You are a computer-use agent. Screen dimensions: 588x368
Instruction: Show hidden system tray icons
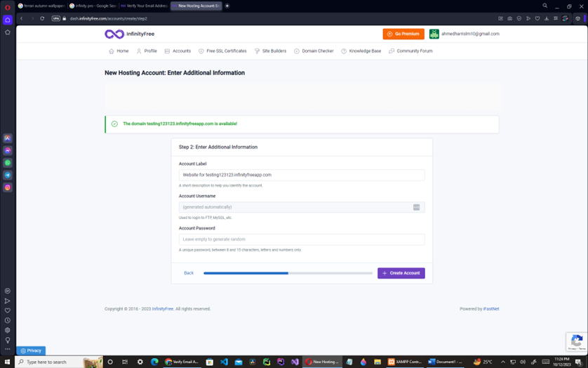(x=502, y=362)
